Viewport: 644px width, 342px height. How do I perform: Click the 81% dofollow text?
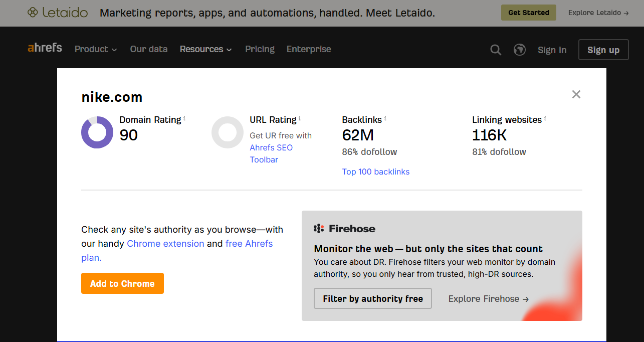click(x=499, y=152)
